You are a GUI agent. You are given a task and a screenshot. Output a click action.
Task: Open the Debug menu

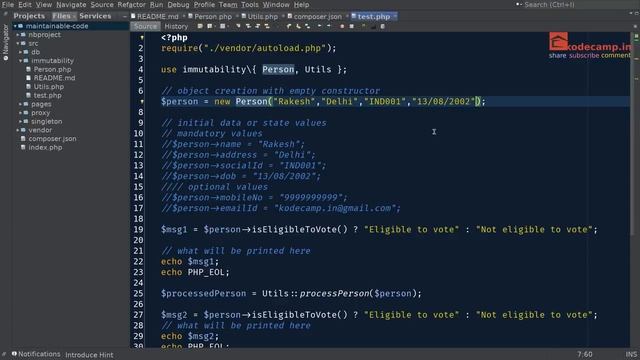point(178,4)
